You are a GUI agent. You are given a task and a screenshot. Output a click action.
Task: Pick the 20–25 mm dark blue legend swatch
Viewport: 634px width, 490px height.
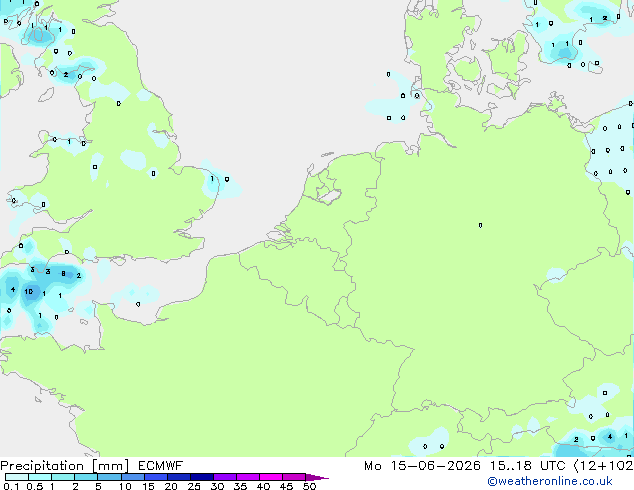(x=179, y=477)
